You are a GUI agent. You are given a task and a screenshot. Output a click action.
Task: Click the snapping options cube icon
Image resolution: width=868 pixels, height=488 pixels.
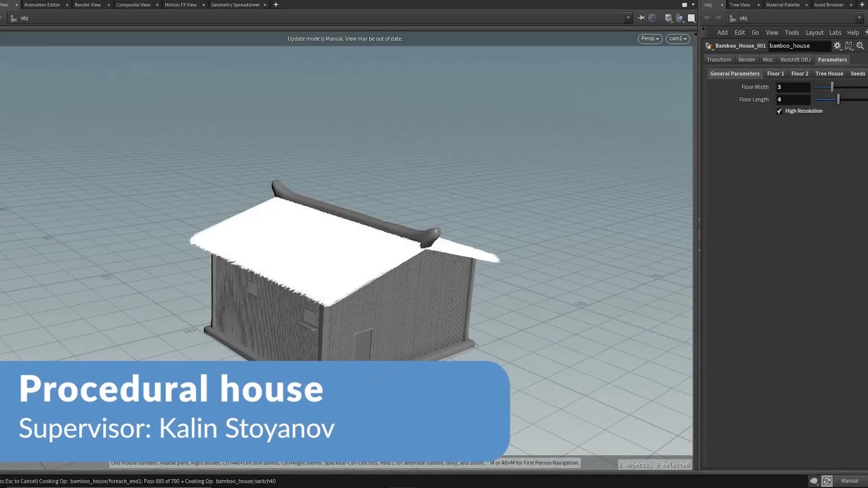[668, 18]
